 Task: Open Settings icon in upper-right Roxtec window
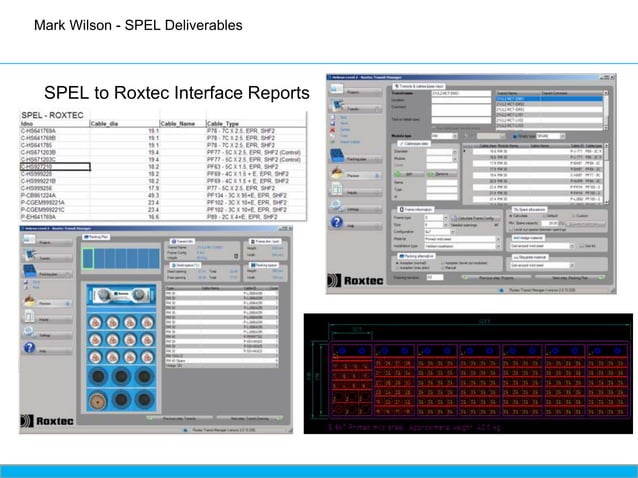336,205
